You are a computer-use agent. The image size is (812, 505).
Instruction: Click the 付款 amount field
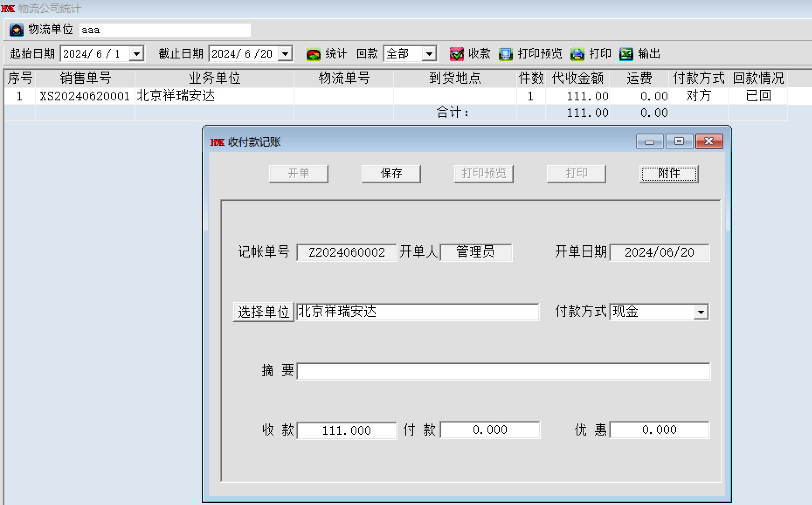click(490, 430)
